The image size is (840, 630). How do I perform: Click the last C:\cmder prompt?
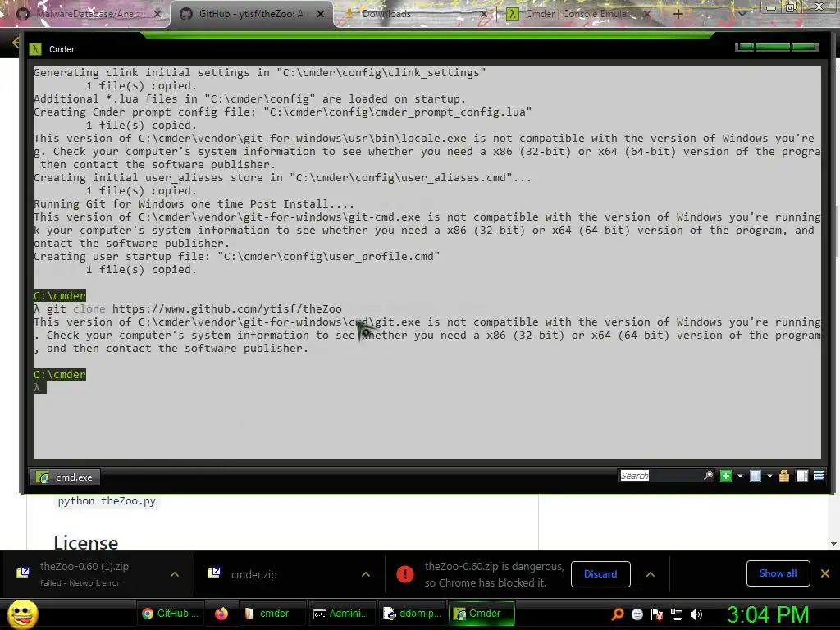(59, 374)
